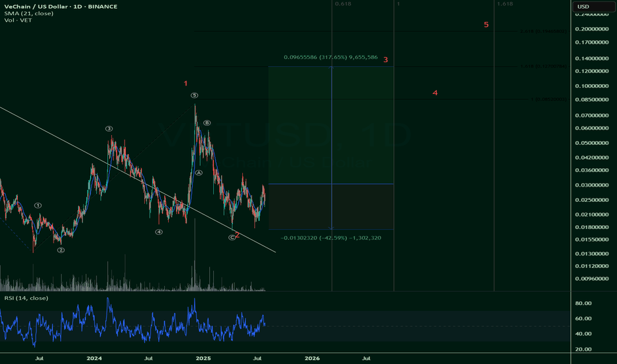
Task: Click the 0.09655586 (317.65%) profit label
Action: (x=330, y=58)
